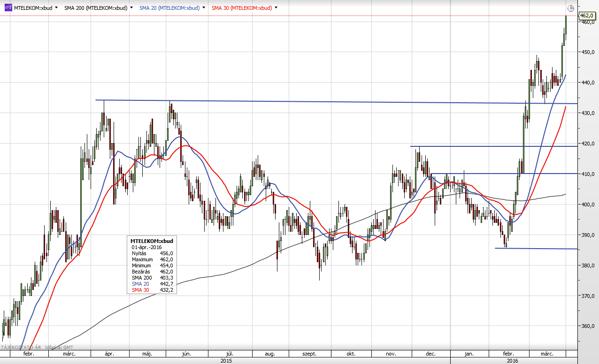This screenshot has height=364, width=599.
Task: Click the MTELEKOM:xbud label in top bar
Action: coord(33,8)
